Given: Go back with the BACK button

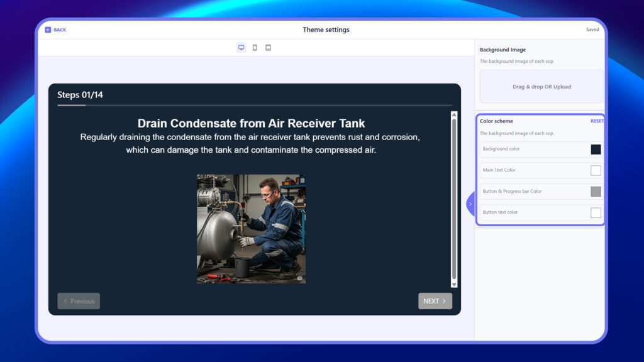Looking at the screenshot, I should (55, 30).
